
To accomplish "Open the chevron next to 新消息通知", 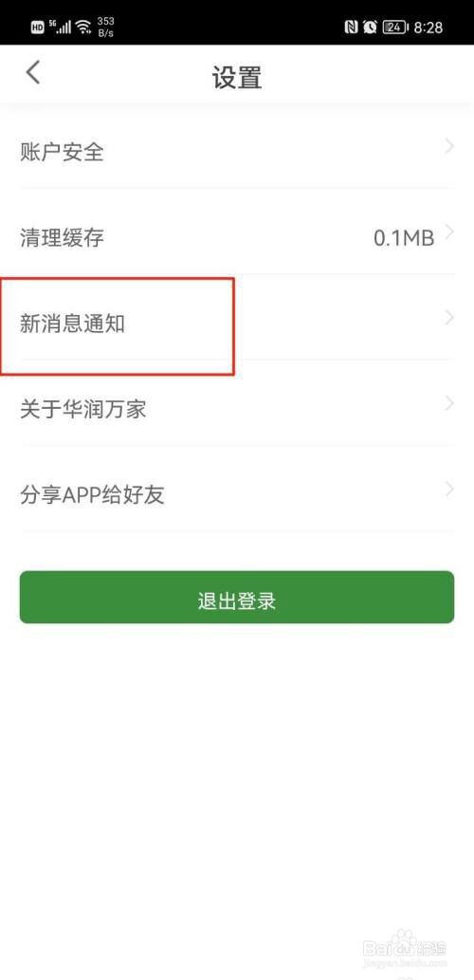I will [x=449, y=319].
